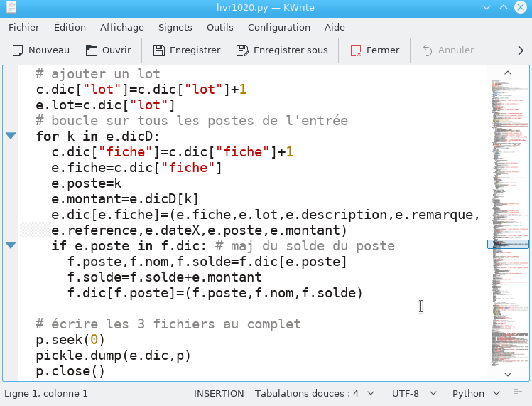Open a file with the Ouvrir icon
Viewport: 532px width, 406px height.
[91, 50]
